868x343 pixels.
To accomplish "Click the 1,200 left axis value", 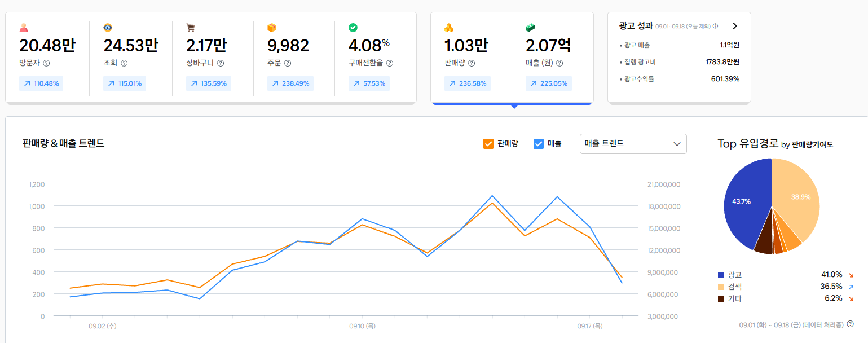I will click(x=37, y=184).
